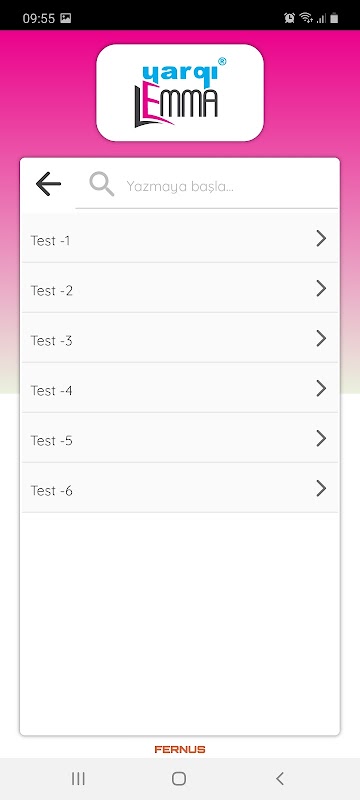360x800 pixels.
Task: Tap the back arrow beside search
Action: click(48, 184)
